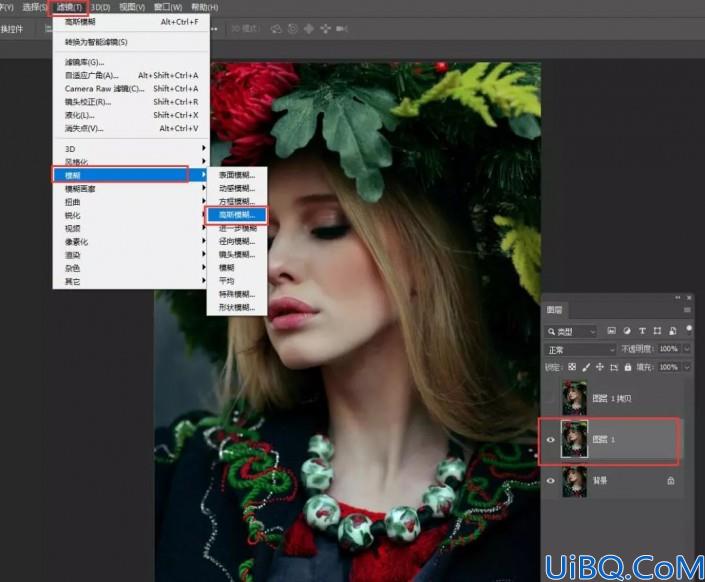This screenshot has height=582, width=705.
Task: Open opacity 不透明度 slider arrow
Action: click(x=687, y=349)
